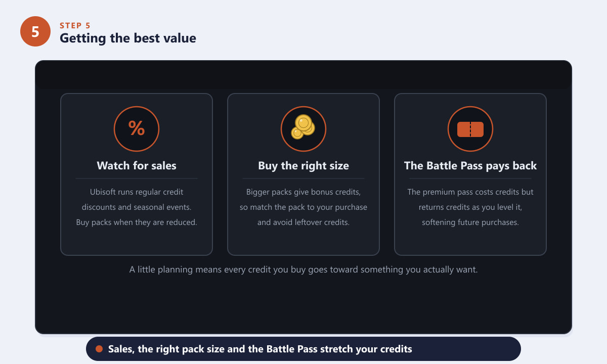The height and width of the screenshot is (364, 607).
Task: Select The Battle Pass pays back heading
Action: [x=470, y=166]
